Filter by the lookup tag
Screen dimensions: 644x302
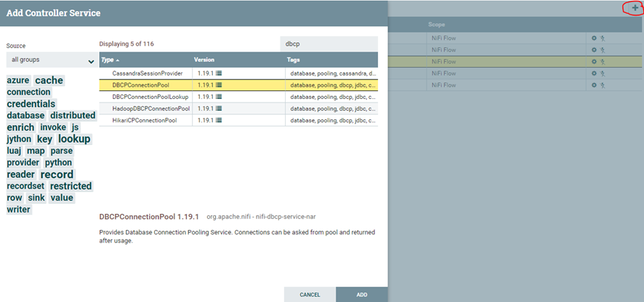pos(74,139)
